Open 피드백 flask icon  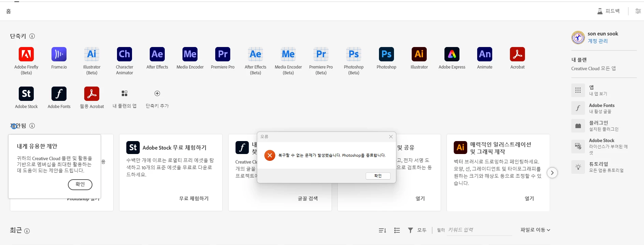(600, 11)
